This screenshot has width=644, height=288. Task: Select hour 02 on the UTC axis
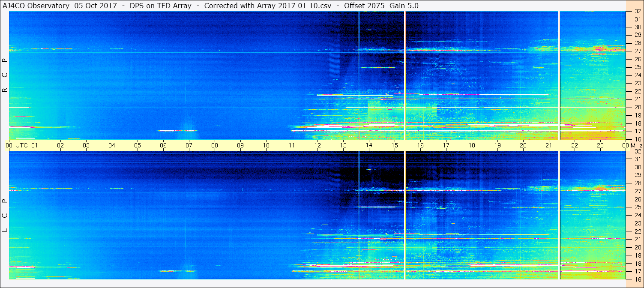click(60, 145)
